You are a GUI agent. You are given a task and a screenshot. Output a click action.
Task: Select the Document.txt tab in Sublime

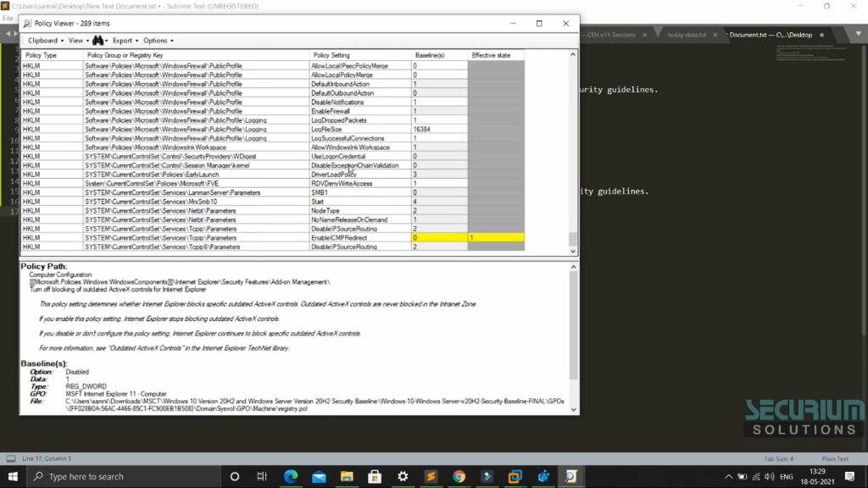click(771, 35)
